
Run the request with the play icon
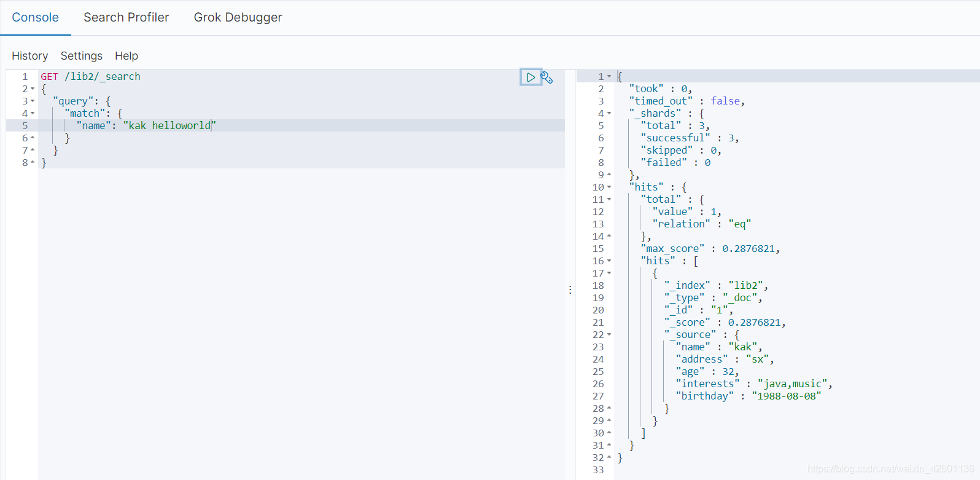click(531, 77)
